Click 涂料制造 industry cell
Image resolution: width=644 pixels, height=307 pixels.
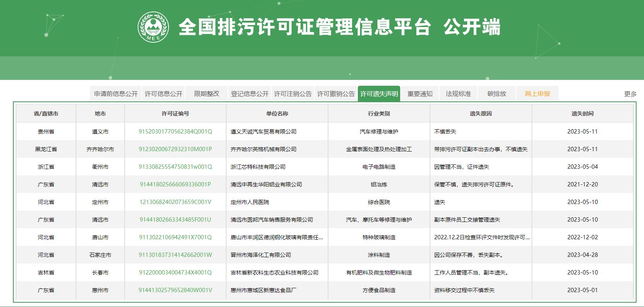click(x=379, y=255)
